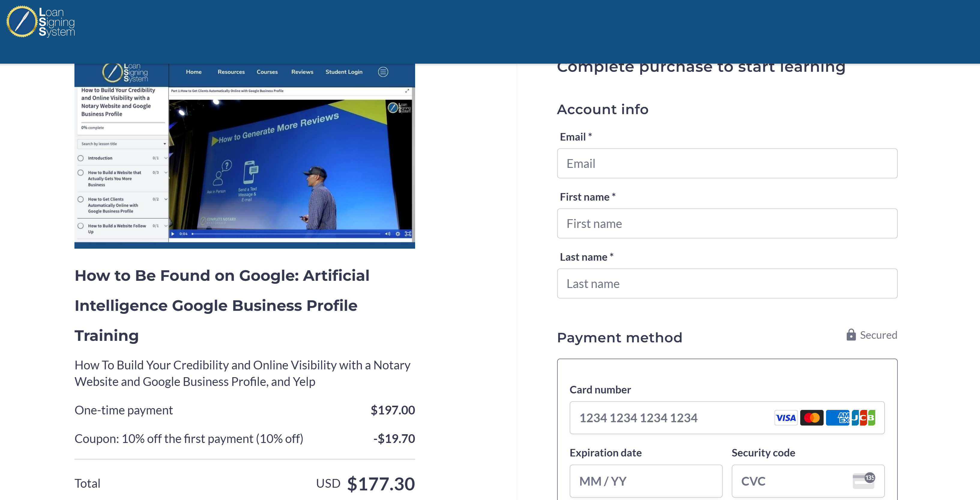Click the MM / YY expiration date field

coord(646,481)
